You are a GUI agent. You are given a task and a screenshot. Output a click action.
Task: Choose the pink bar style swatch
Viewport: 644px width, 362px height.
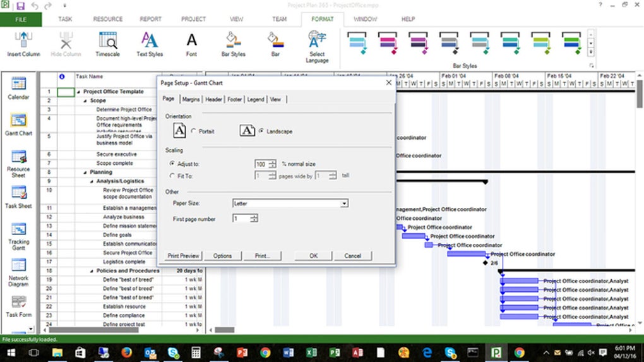[x=388, y=43]
